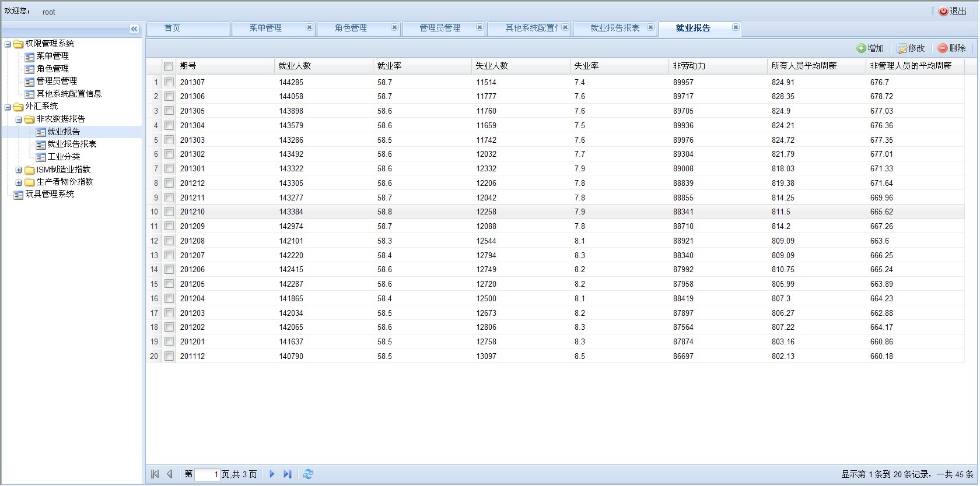Screen dimensions: 980x486
Task: Sort by 失业率 column header
Action: point(619,66)
